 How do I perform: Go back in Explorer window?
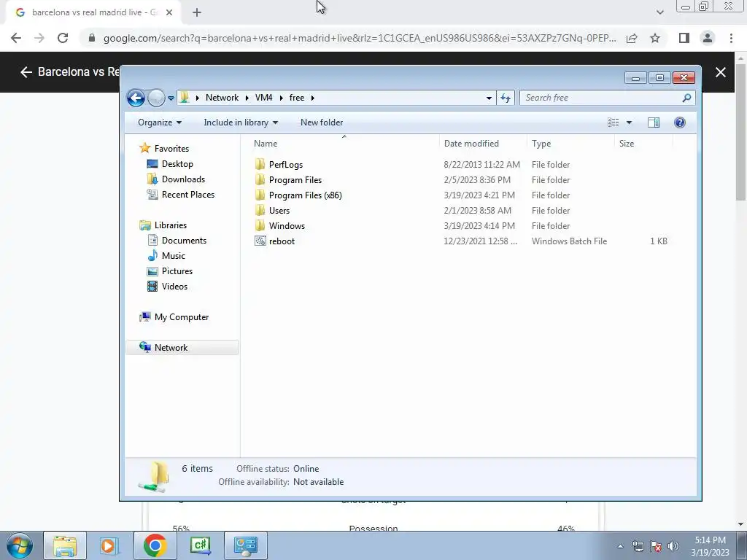click(136, 98)
